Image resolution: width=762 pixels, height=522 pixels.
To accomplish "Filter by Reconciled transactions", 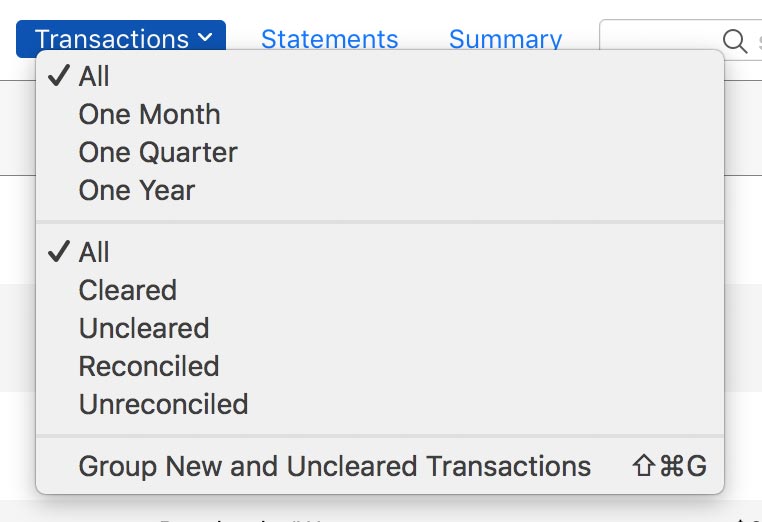I will coord(149,367).
